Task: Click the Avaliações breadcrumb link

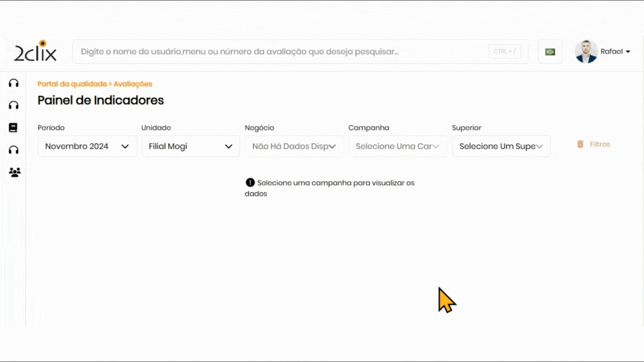Action: pos(133,84)
